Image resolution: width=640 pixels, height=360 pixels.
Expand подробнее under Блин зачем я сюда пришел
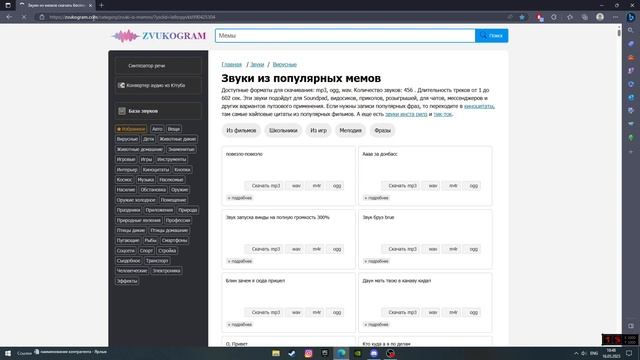click(240, 324)
